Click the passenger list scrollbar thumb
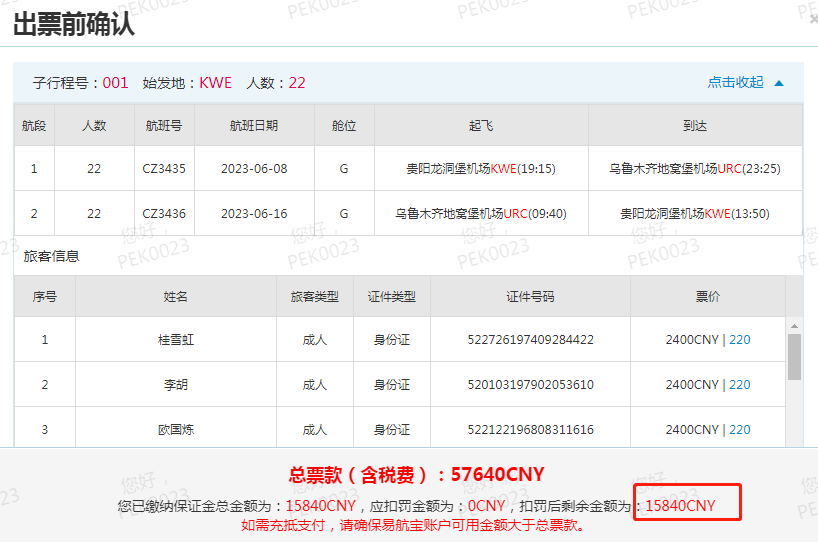The image size is (818, 542). (x=794, y=357)
